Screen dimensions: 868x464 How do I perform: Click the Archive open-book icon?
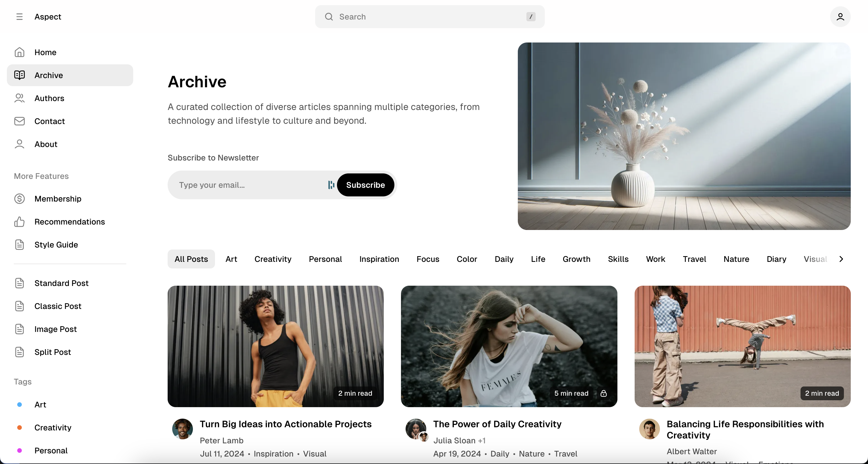click(20, 75)
